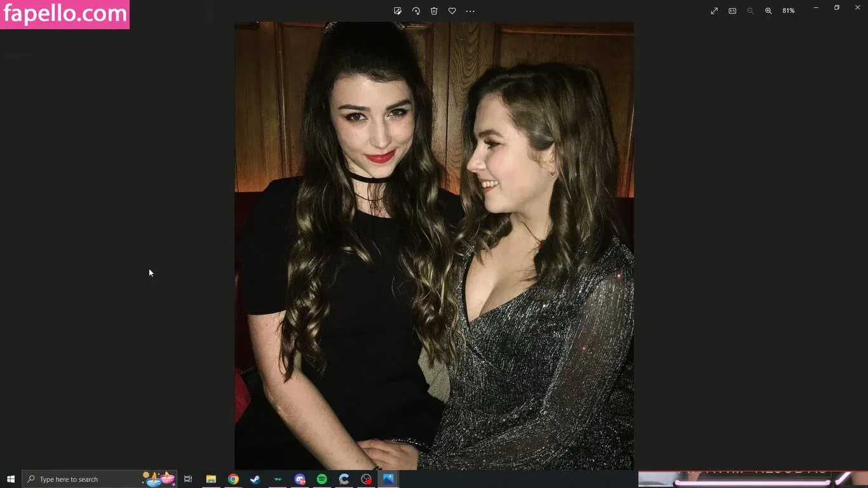Screen dimensions: 868x488
Task: Zoom out using the minus magnifier
Action: point(750,11)
